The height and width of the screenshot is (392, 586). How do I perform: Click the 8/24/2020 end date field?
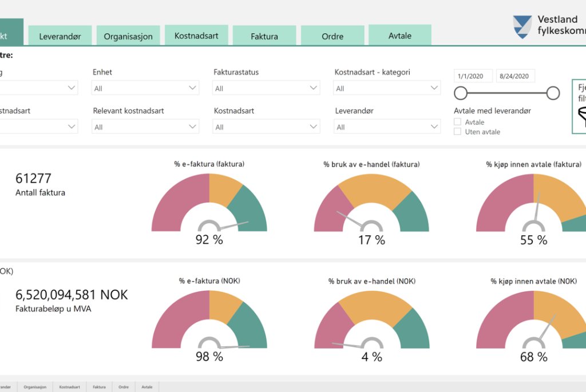[x=516, y=76]
